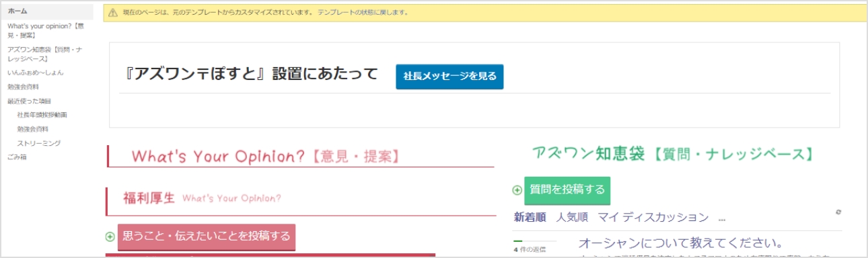Go to アズワン知恵袋【質問・ナレッジベース】 in the sidebar
This screenshot has width=868, height=258.
coord(44,54)
